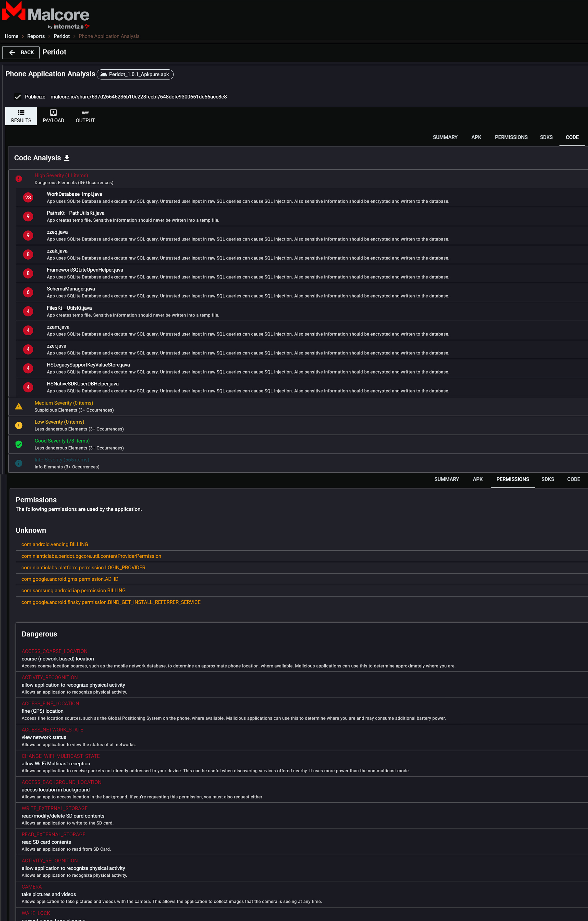Image resolution: width=588 pixels, height=921 pixels.
Task: Click the Info Severity info icon
Action: pyautogui.click(x=19, y=463)
